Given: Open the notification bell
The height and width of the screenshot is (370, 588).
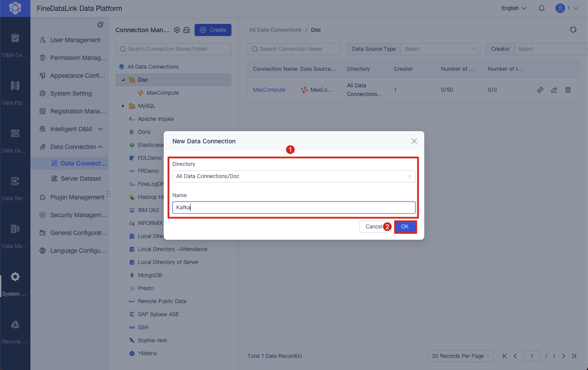Looking at the screenshot, I should 541,8.
